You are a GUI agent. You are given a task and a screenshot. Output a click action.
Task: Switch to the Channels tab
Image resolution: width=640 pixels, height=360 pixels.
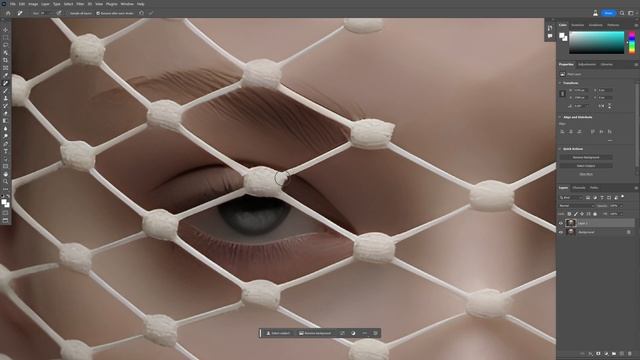point(579,188)
